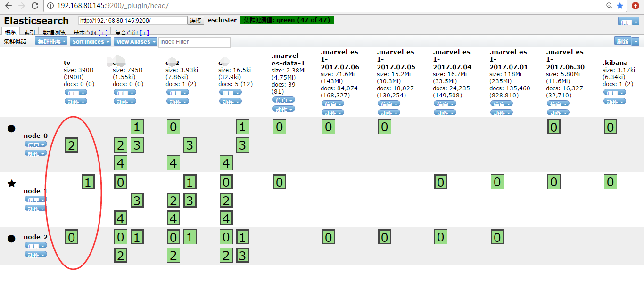The image size is (644, 305).
Task: Select .marvel-es-1-2017.07.04 shard 0 on node-2
Action: (441, 237)
